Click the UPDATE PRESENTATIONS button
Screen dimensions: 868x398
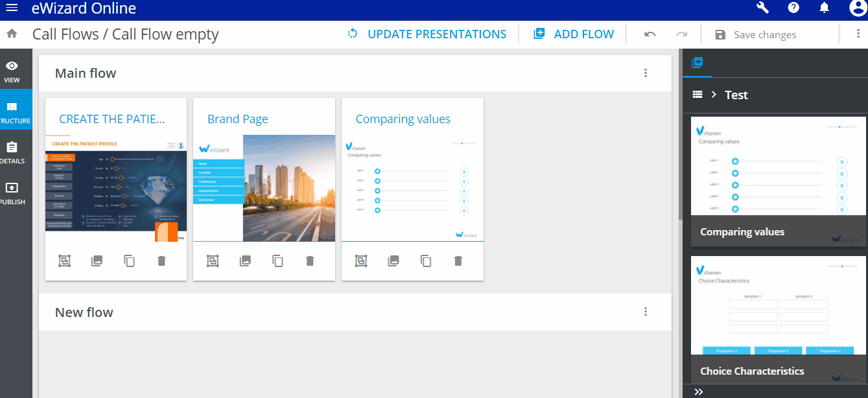427,34
